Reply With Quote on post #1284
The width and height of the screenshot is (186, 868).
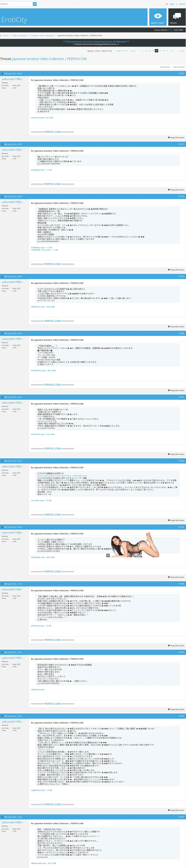(x=176, y=646)
